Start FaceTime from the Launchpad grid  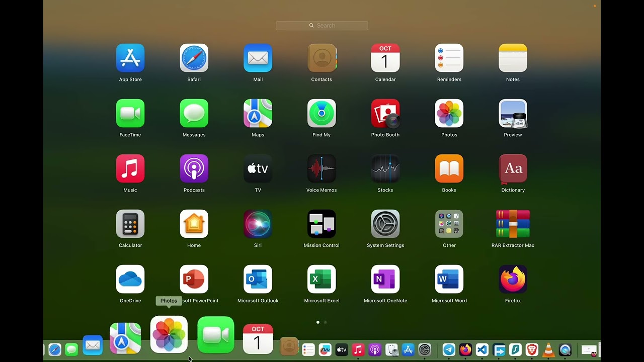click(x=130, y=113)
